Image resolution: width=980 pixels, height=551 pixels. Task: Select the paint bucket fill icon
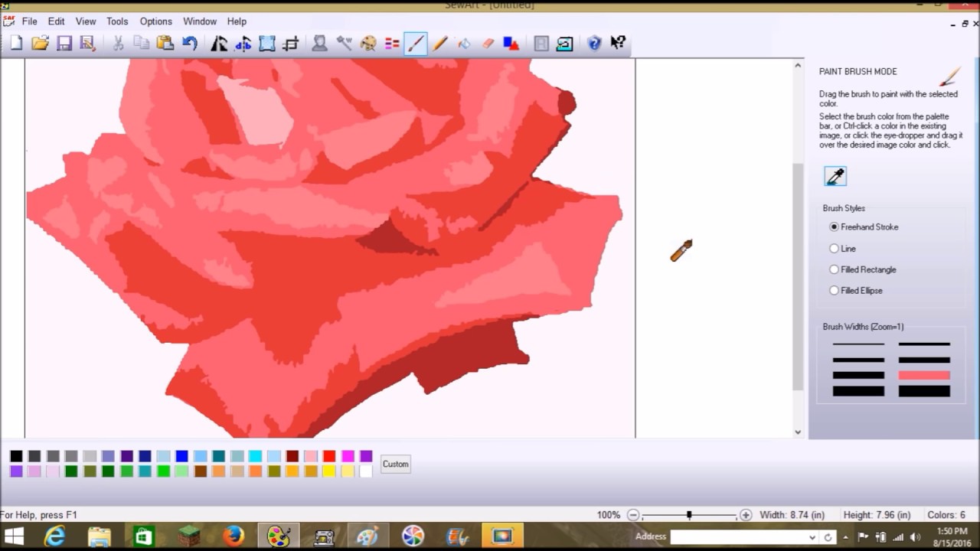pos(464,44)
